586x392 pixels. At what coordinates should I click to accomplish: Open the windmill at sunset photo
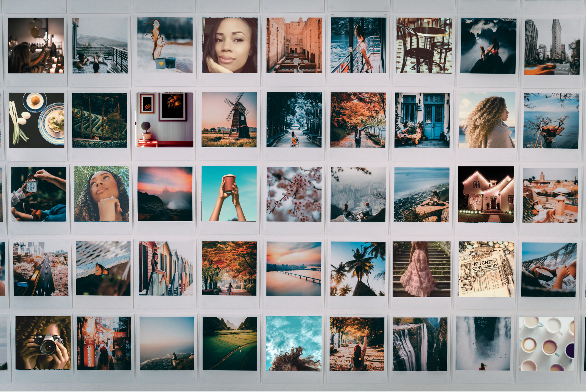tap(229, 120)
